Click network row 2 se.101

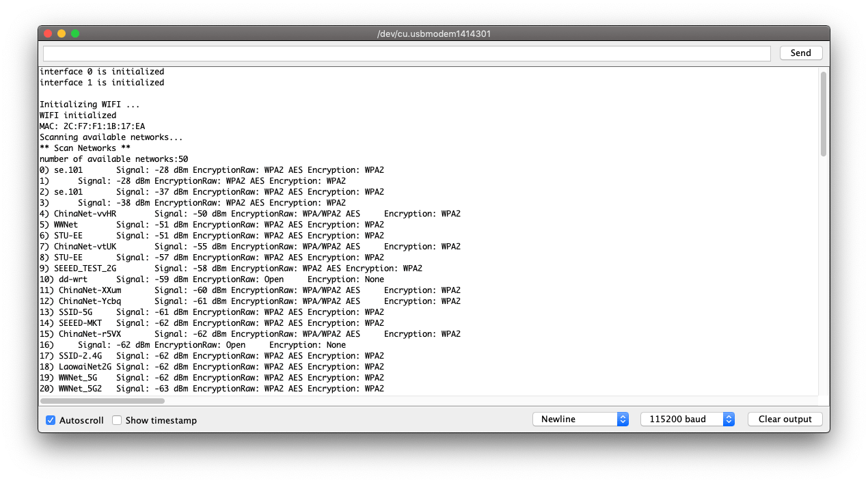[x=212, y=192]
